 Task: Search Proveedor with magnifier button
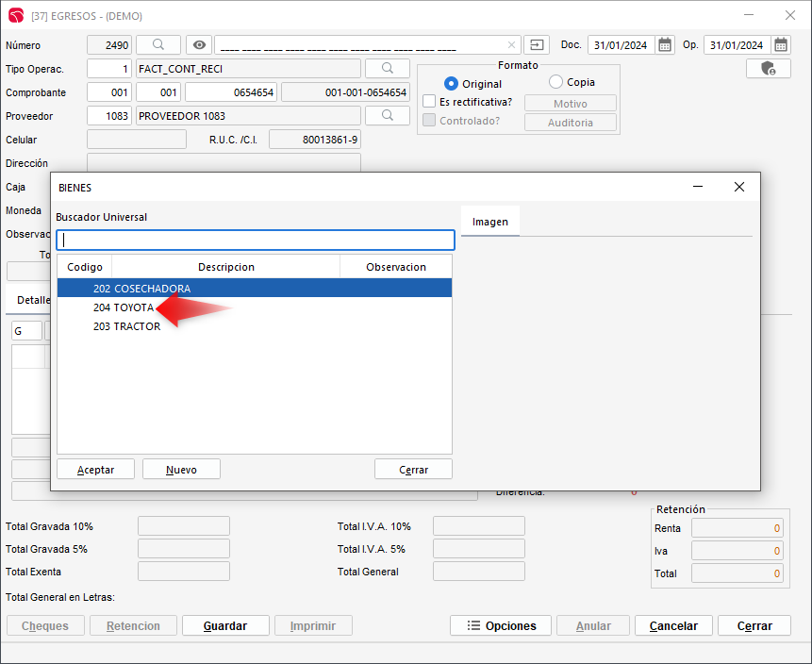[x=388, y=115]
